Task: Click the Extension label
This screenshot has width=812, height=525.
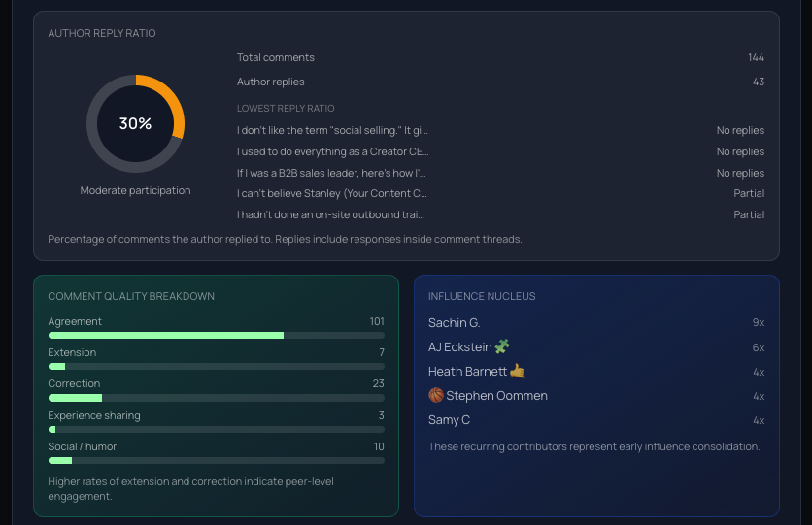Action: [x=72, y=352]
